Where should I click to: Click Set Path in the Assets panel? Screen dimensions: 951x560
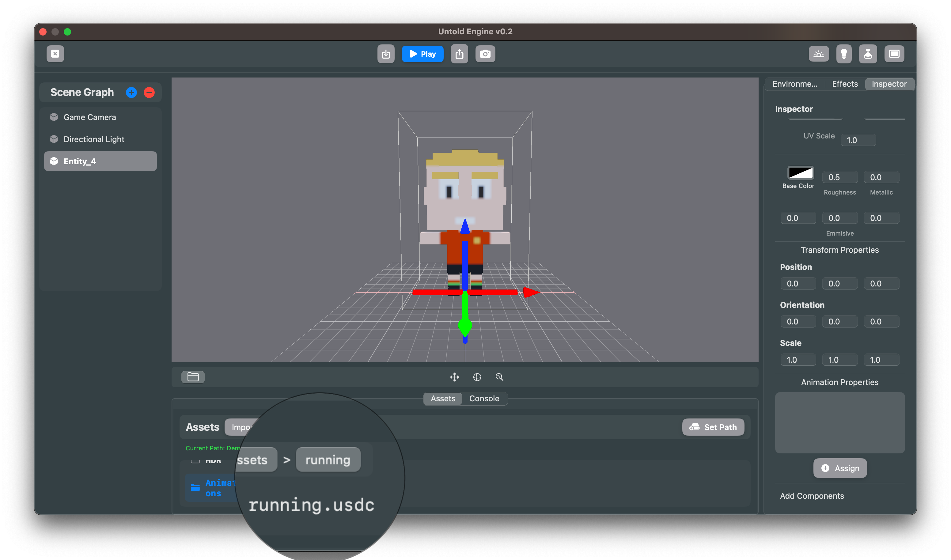pyautogui.click(x=713, y=427)
